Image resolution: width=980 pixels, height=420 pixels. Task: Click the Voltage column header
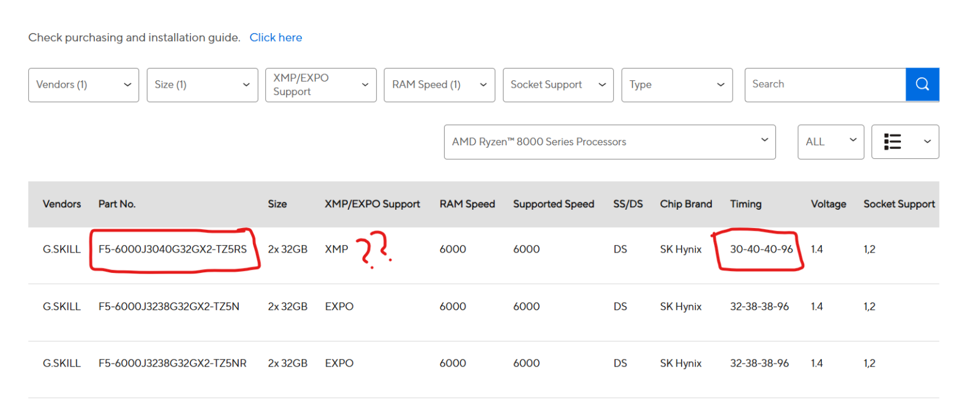829,204
